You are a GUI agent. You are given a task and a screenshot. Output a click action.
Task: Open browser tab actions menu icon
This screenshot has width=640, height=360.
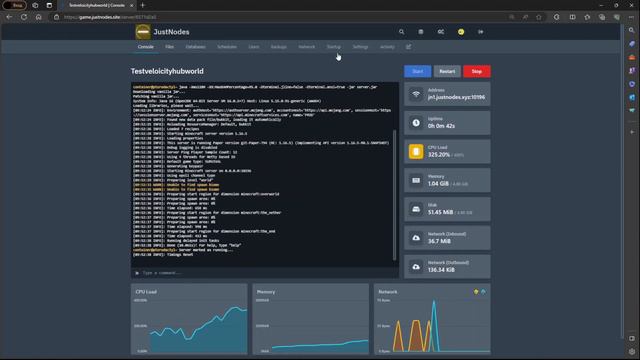coord(49,5)
